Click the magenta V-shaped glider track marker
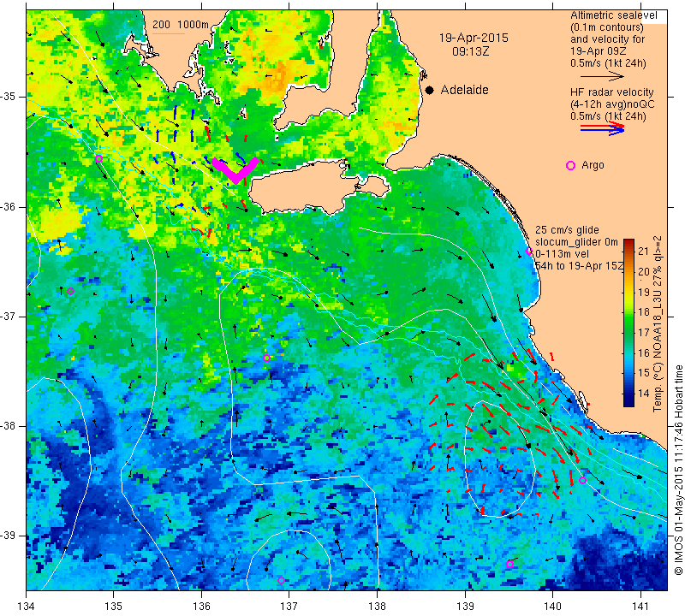 coord(235,169)
